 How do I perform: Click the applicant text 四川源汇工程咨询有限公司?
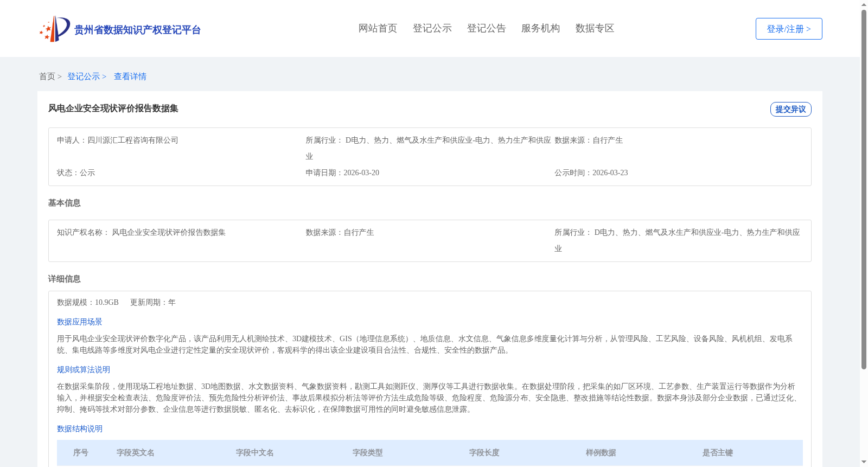click(x=133, y=140)
